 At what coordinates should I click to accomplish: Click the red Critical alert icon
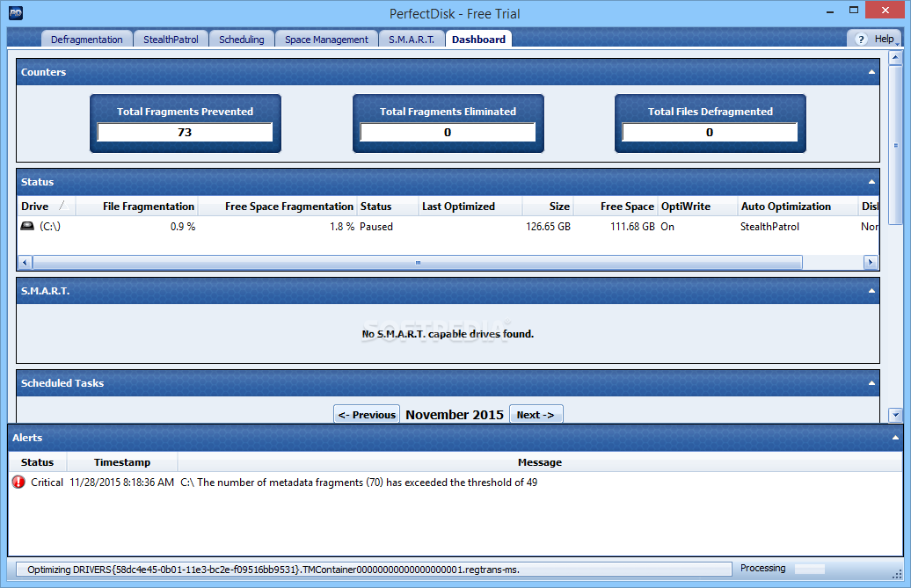[18, 482]
